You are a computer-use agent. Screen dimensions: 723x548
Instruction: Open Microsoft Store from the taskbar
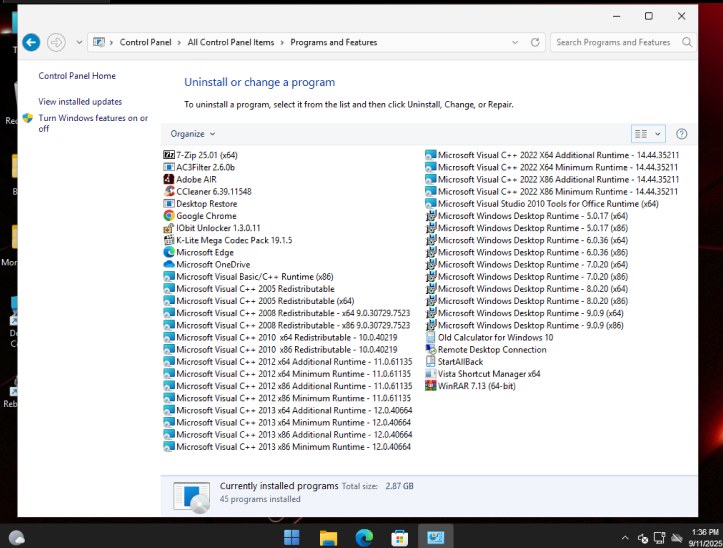click(399, 538)
